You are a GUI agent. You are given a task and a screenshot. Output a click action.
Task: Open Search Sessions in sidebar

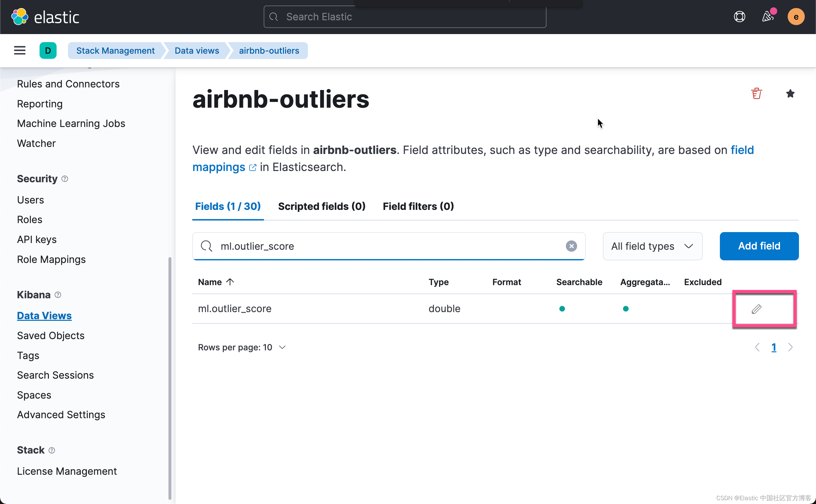click(x=55, y=375)
